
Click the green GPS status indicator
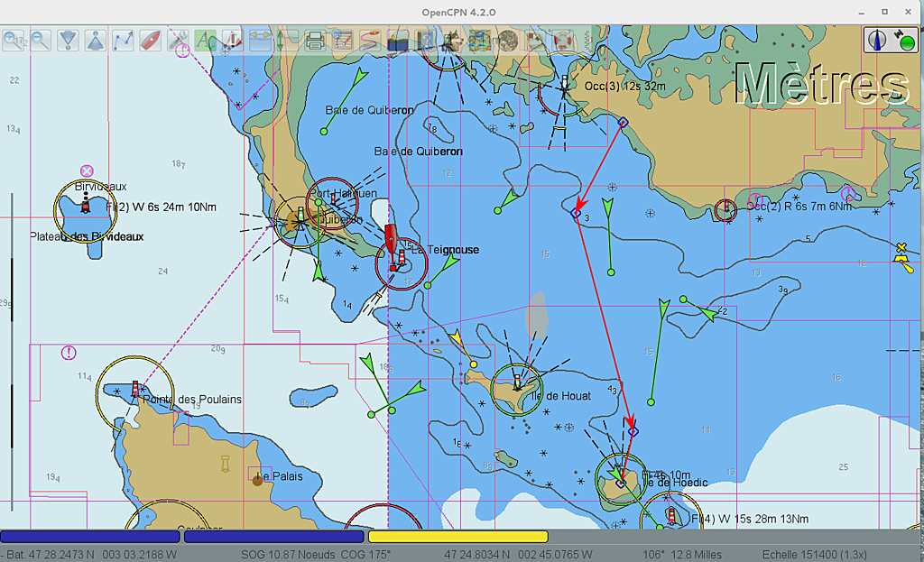(908, 43)
